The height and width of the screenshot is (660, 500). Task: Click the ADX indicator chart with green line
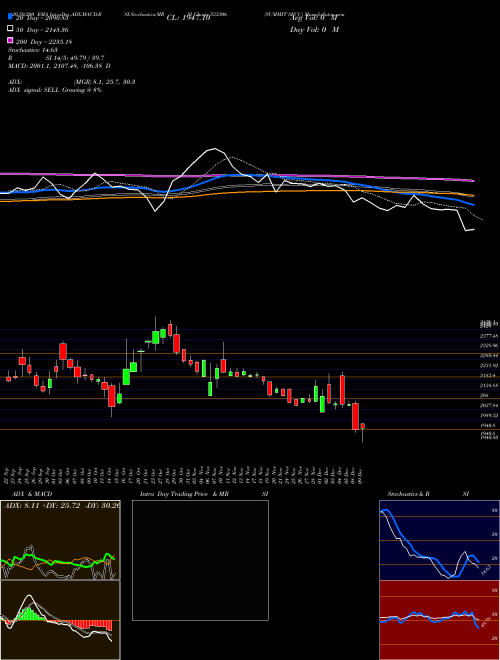[x=60, y=540]
